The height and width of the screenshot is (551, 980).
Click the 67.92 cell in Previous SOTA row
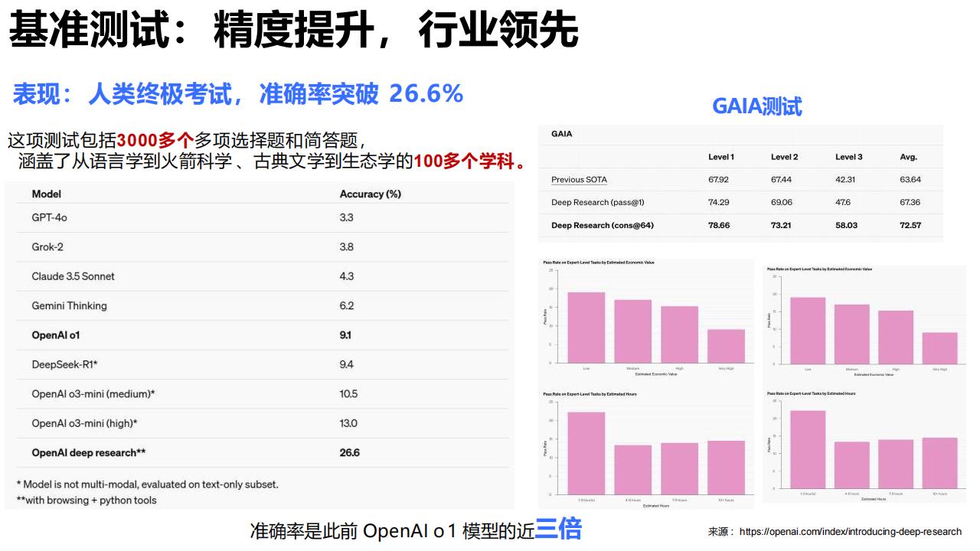719,180
